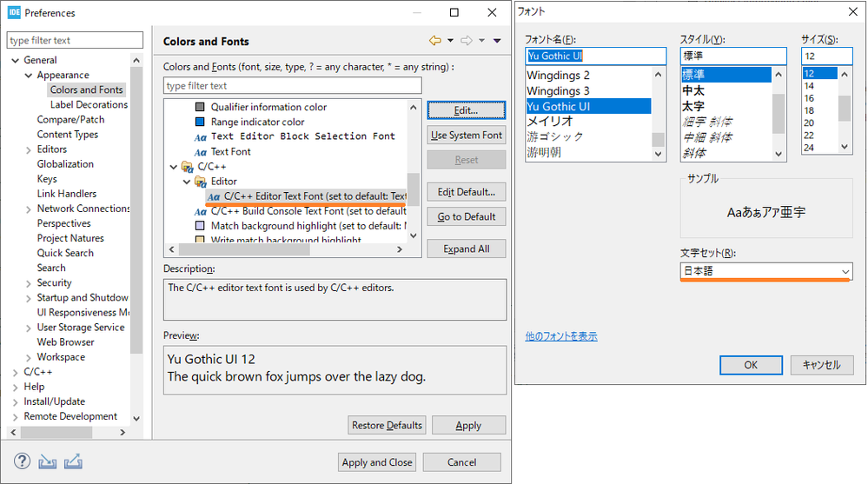
Task: Click Use System Font button
Action: (x=466, y=136)
